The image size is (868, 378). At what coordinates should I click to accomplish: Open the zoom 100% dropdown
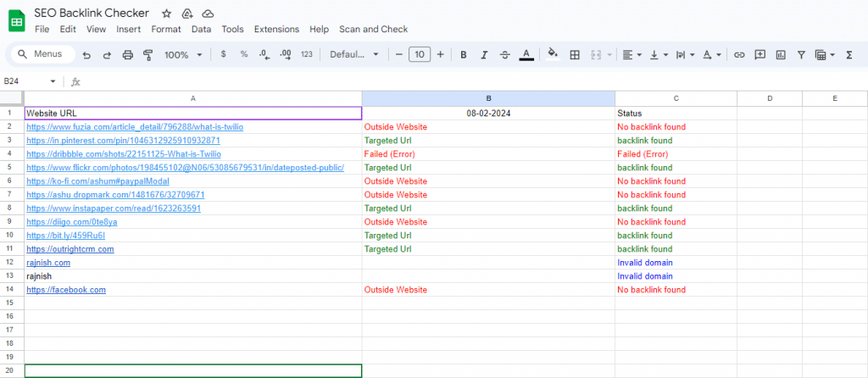(x=184, y=55)
